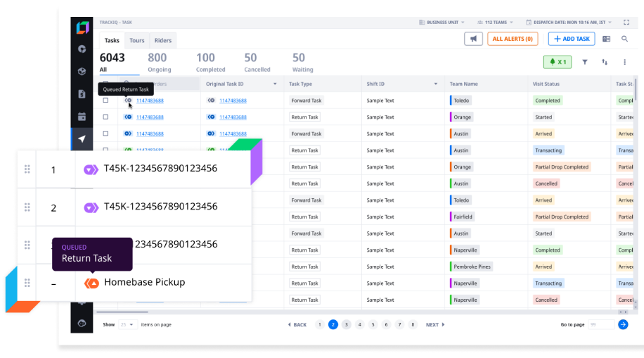Click the green tree X 1 badge
The width and height of the screenshot is (644, 358).
click(x=558, y=62)
